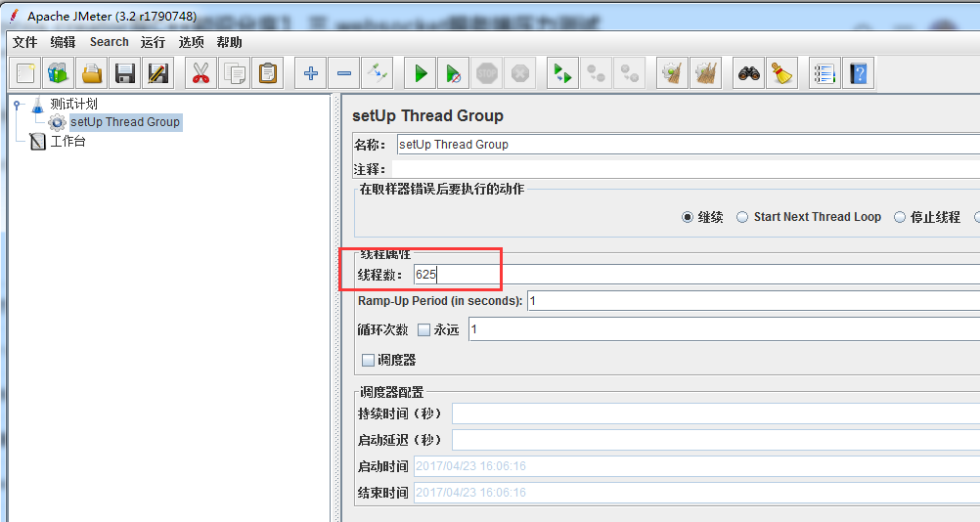Open the Templates toolbar icon
980x522 pixels.
tap(59, 73)
